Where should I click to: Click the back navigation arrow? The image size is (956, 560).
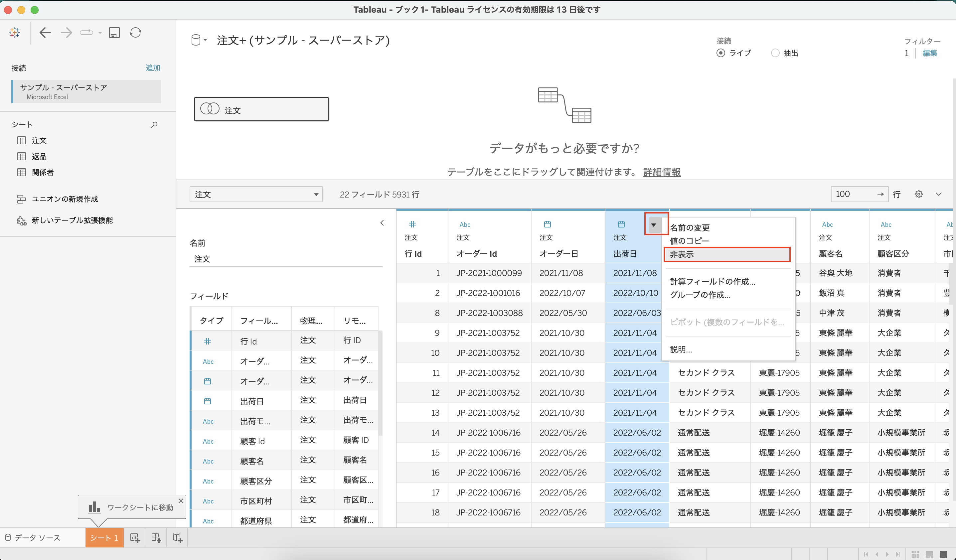click(x=45, y=33)
